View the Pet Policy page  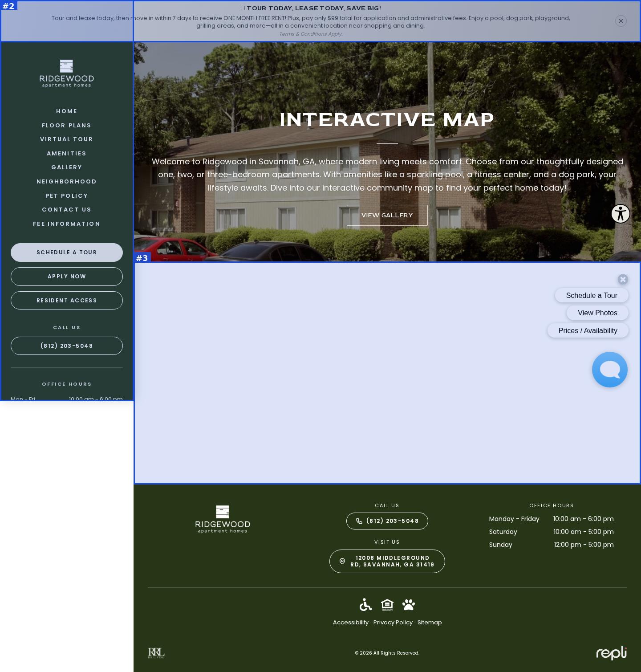click(67, 196)
